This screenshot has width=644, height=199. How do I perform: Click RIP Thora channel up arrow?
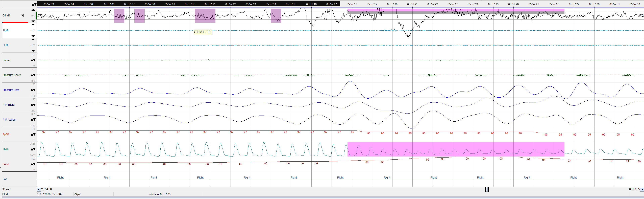32,105
